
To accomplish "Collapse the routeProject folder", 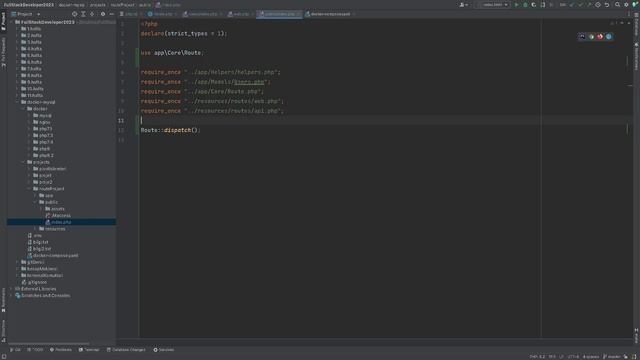I will point(29,189).
